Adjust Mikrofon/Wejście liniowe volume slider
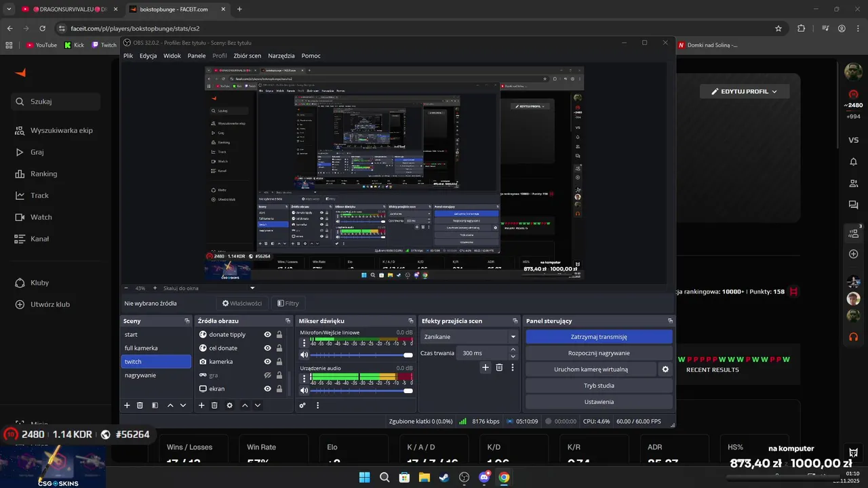Image resolution: width=868 pixels, height=488 pixels. point(362,355)
